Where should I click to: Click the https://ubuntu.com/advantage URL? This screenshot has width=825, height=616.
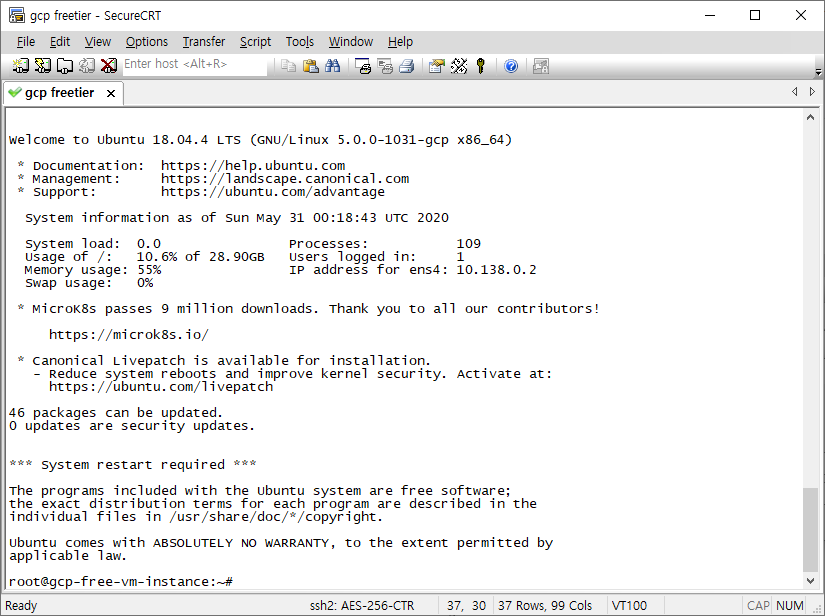273,192
